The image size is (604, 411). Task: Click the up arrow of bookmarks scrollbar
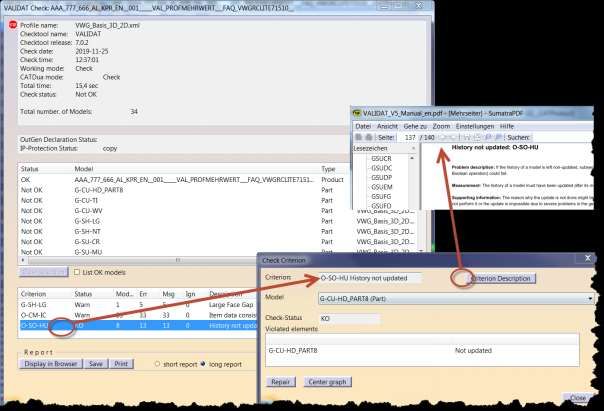tap(412, 158)
